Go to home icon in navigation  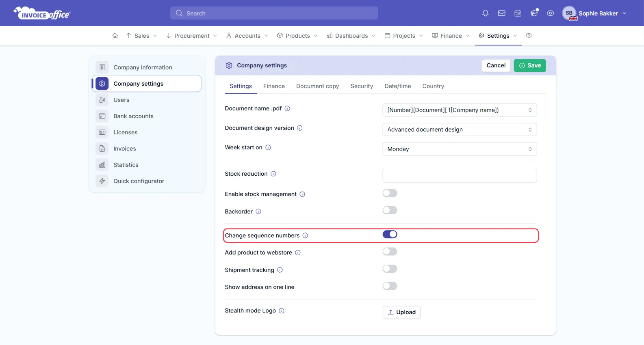(x=115, y=36)
